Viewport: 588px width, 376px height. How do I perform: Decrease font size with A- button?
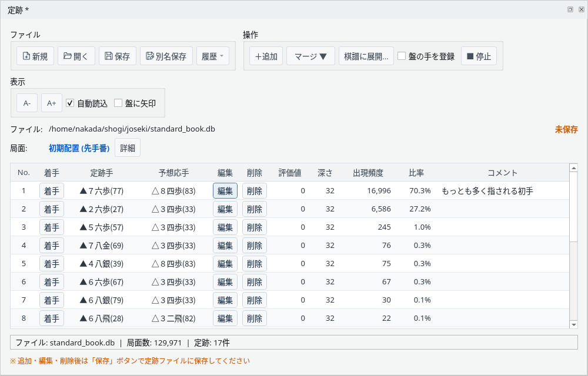[x=27, y=103]
